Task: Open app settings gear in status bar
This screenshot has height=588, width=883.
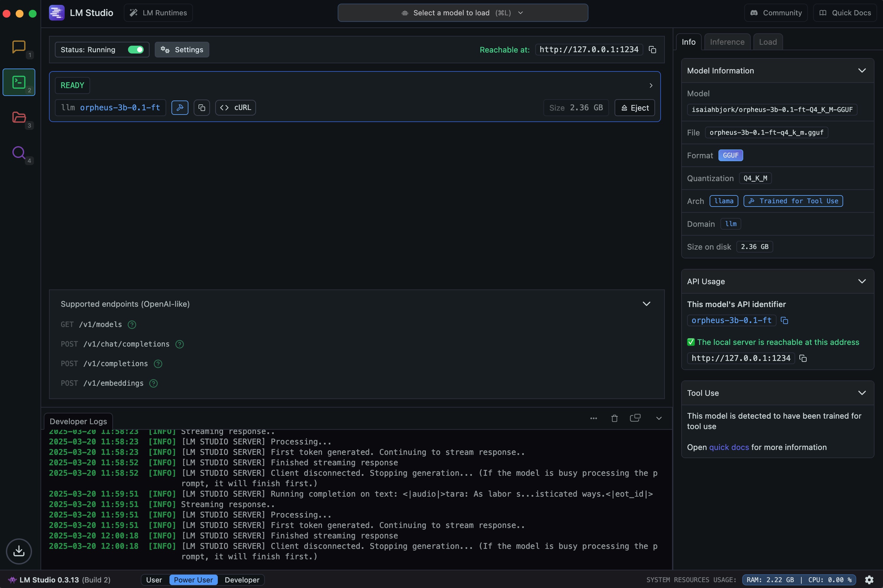Action: (869, 580)
